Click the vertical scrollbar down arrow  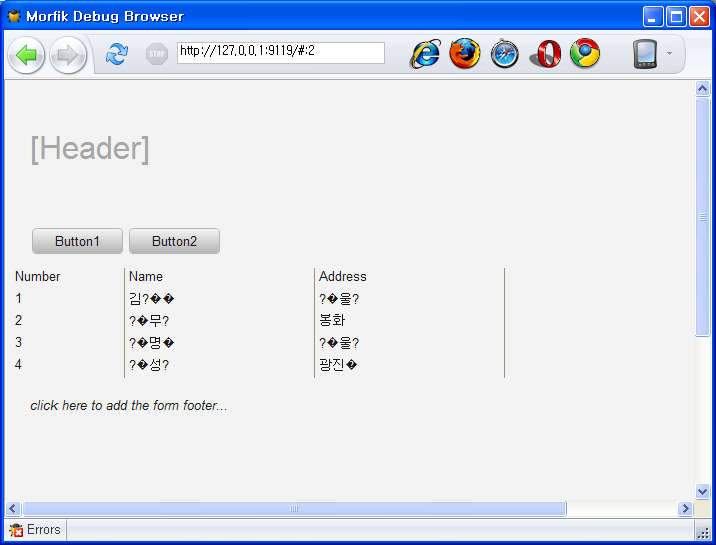tap(702, 491)
